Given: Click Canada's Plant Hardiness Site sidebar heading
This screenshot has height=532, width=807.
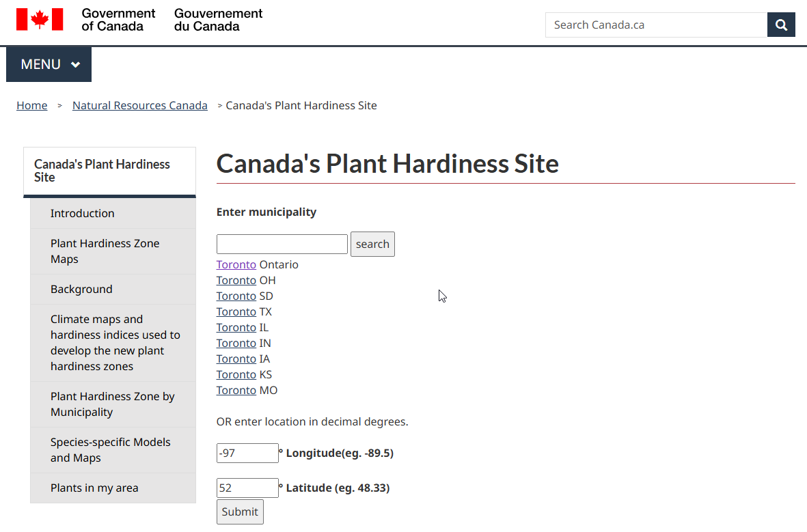Looking at the screenshot, I should point(109,171).
